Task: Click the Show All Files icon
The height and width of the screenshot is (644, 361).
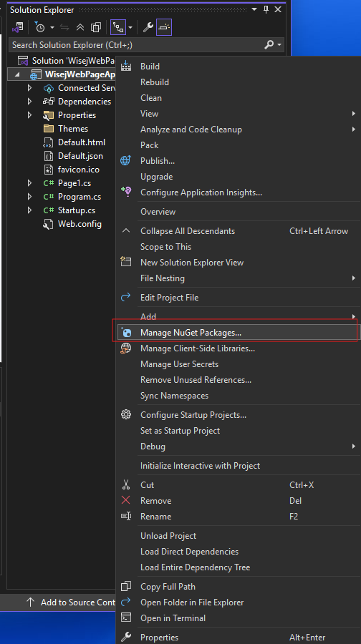Action: 96,27
